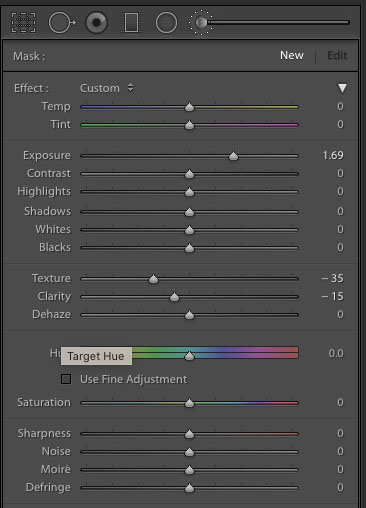Click the Exposure value 1.69 field
Image resolution: width=366 pixels, height=508 pixels.
(x=333, y=155)
